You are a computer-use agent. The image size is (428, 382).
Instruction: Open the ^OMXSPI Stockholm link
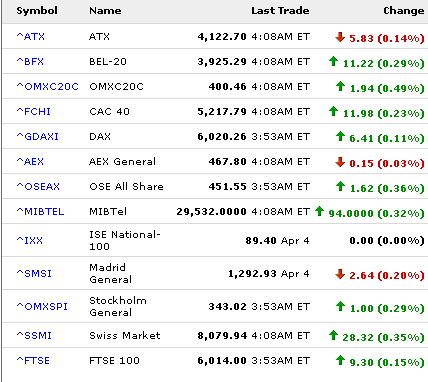[x=42, y=306]
